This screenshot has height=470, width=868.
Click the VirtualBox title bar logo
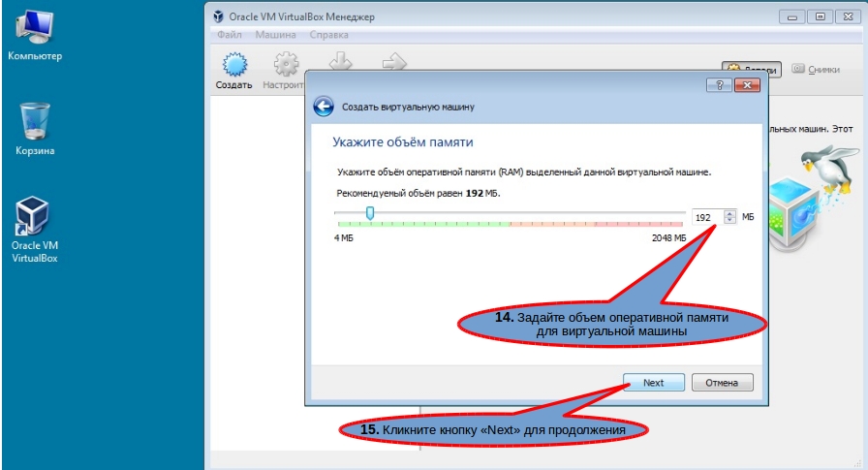pos(219,16)
